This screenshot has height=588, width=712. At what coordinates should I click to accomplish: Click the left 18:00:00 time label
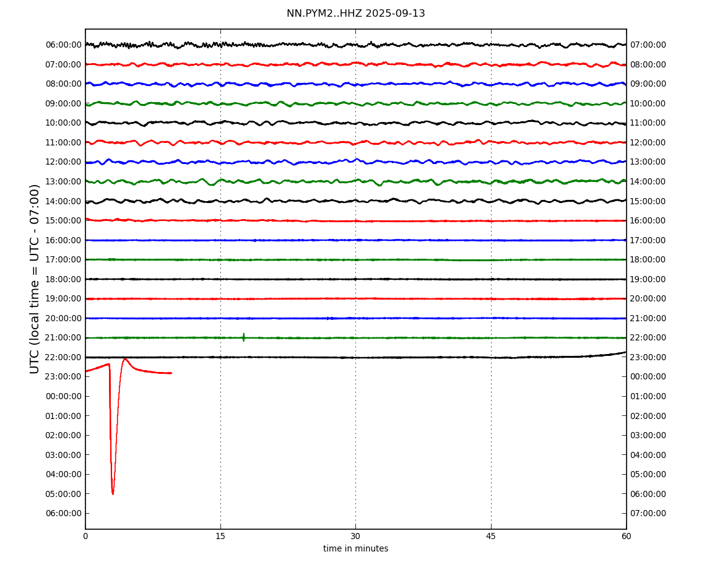(64, 279)
